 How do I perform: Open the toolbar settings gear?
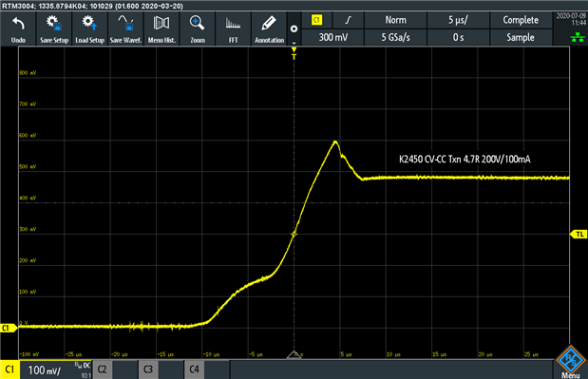294,28
